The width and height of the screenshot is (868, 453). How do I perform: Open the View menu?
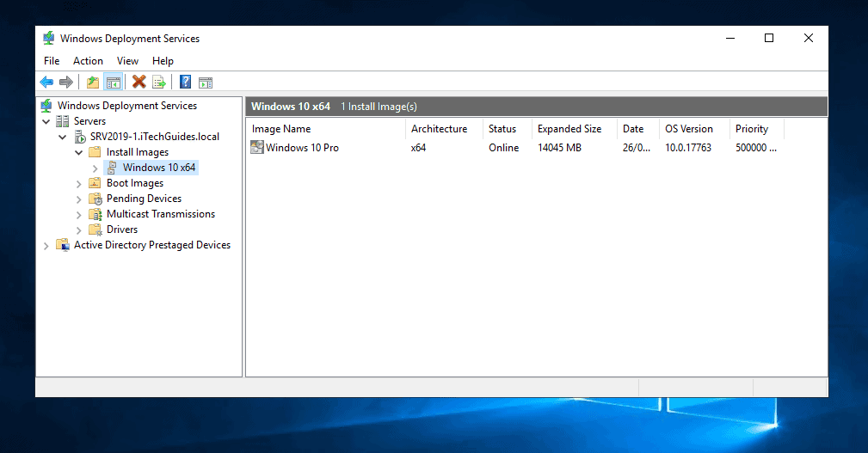(x=127, y=61)
